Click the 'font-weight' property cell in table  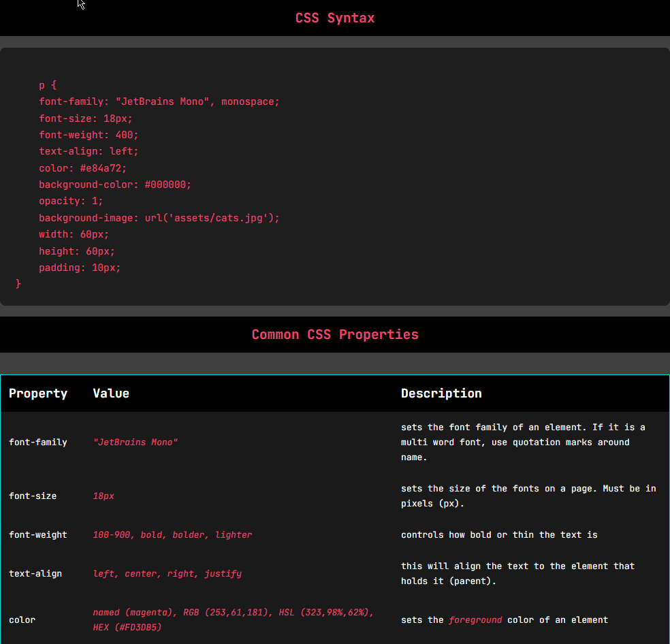click(x=38, y=535)
